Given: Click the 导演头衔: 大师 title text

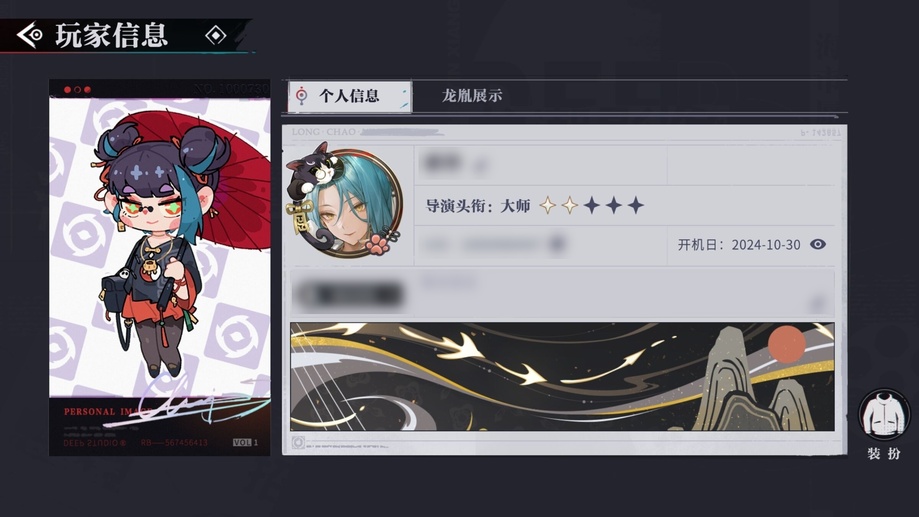Looking at the screenshot, I should (478, 206).
